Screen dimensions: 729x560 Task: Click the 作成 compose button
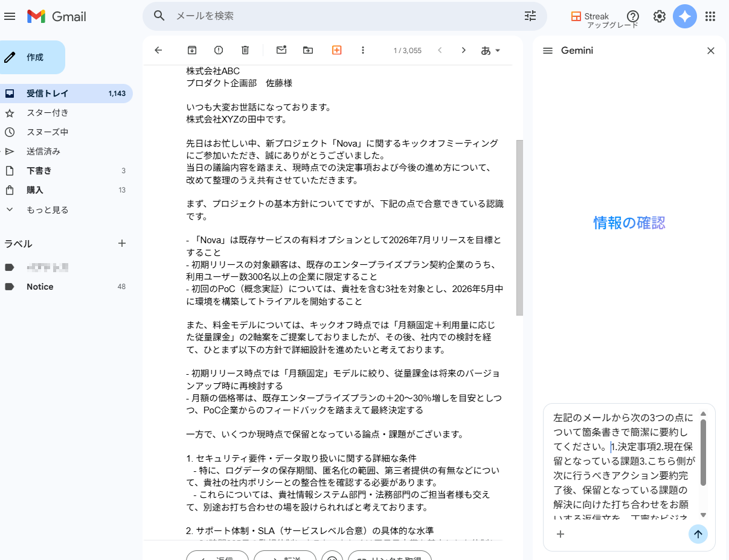(x=33, y=57)
